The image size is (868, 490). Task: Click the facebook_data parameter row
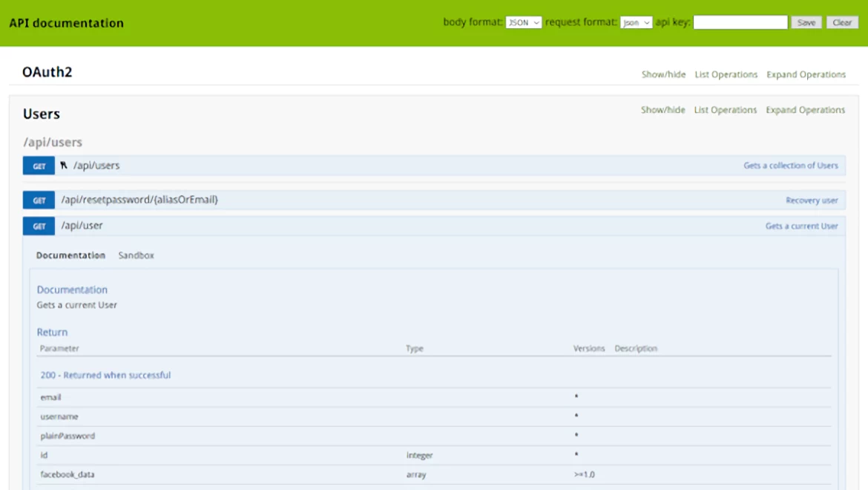(x=434, y=474)
